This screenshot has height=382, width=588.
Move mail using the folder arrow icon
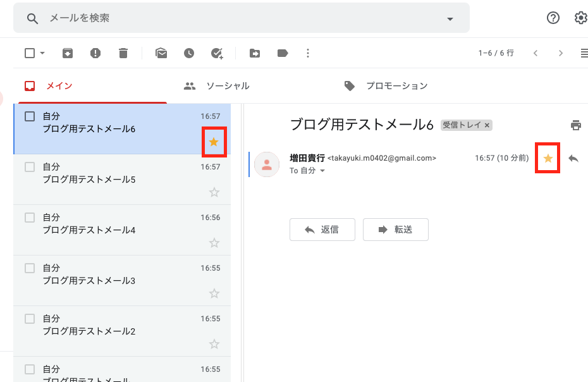coord(255,53)
